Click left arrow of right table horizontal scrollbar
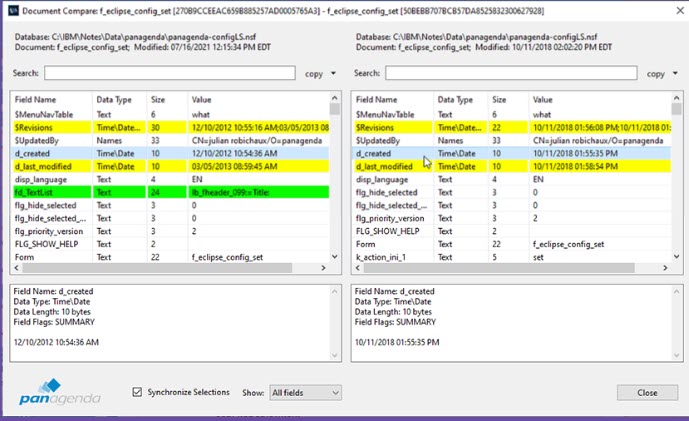The image size is (689, 421). coord(358,268)
